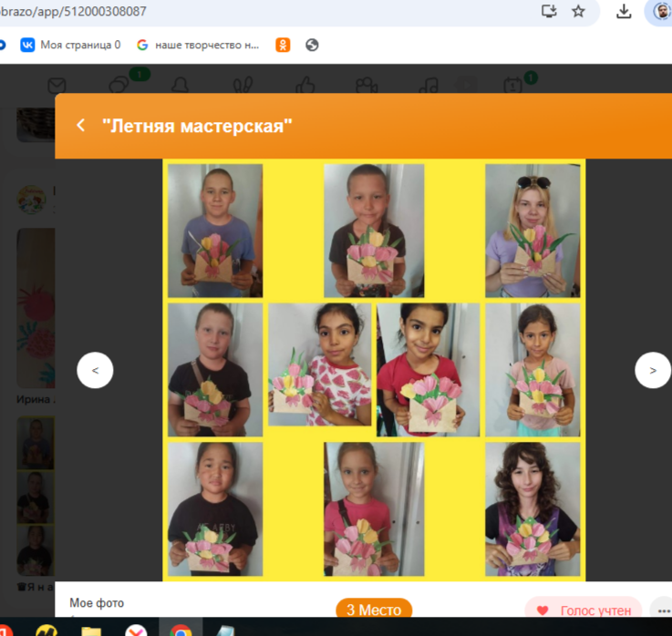Open the Chrome profile avatar menu
Viewport: 672px width, 636px height.
click(662, 12)
